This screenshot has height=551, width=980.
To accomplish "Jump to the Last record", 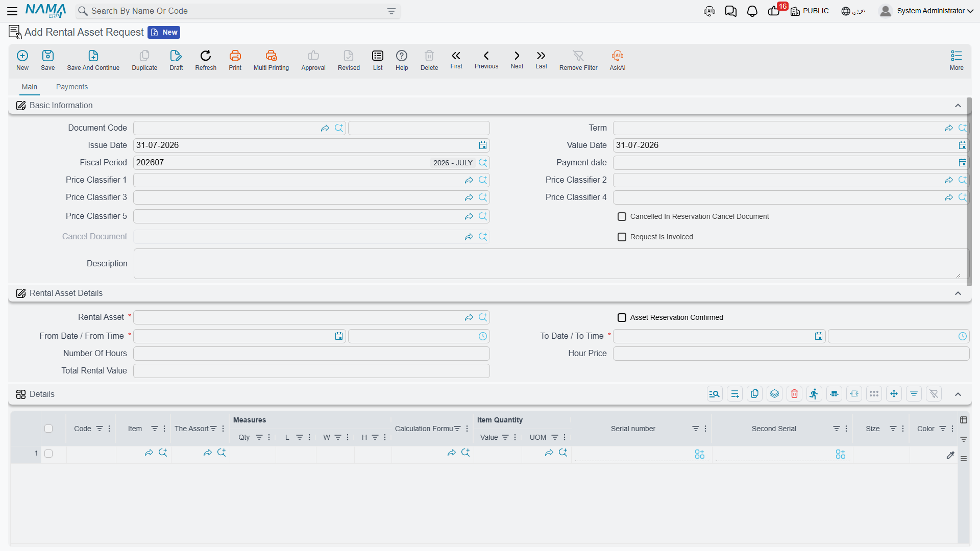I will coord(541,60).
